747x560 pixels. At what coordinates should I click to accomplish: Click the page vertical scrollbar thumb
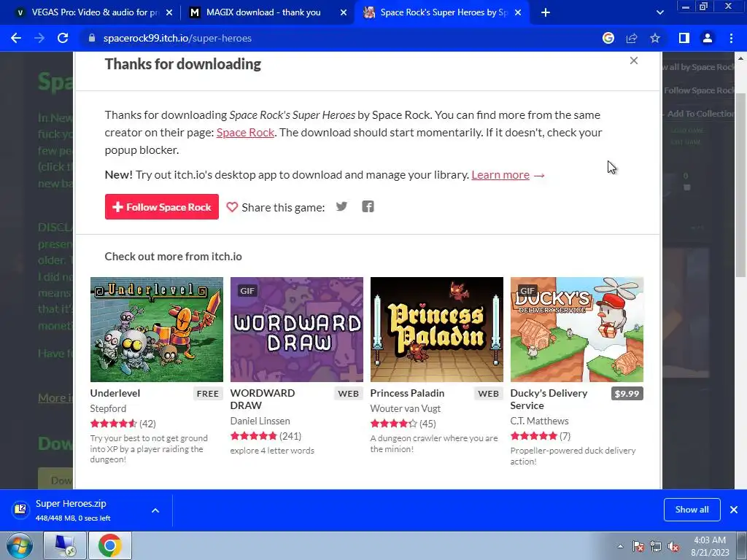coord(741,184)
